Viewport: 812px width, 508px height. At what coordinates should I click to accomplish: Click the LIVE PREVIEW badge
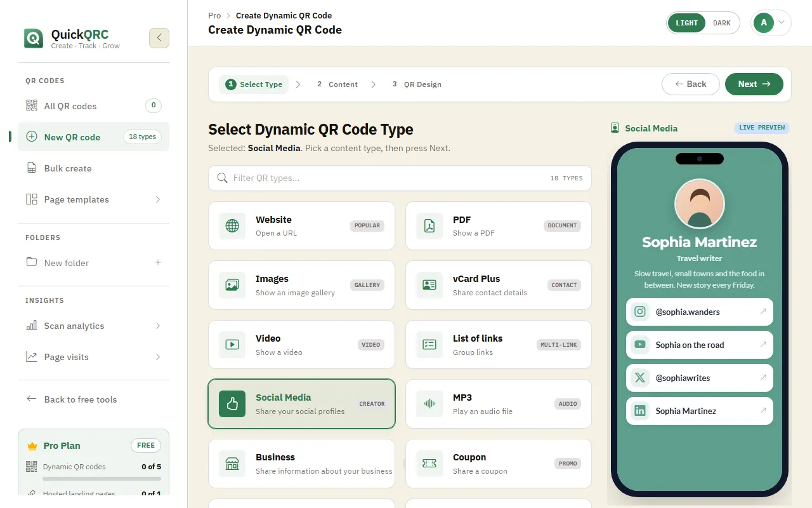(762, 128)
